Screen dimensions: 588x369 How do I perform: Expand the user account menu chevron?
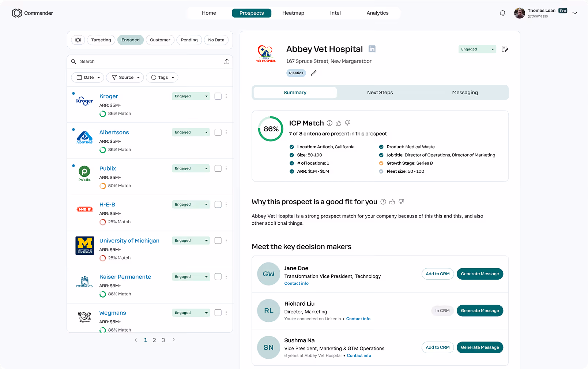(575, 13)
